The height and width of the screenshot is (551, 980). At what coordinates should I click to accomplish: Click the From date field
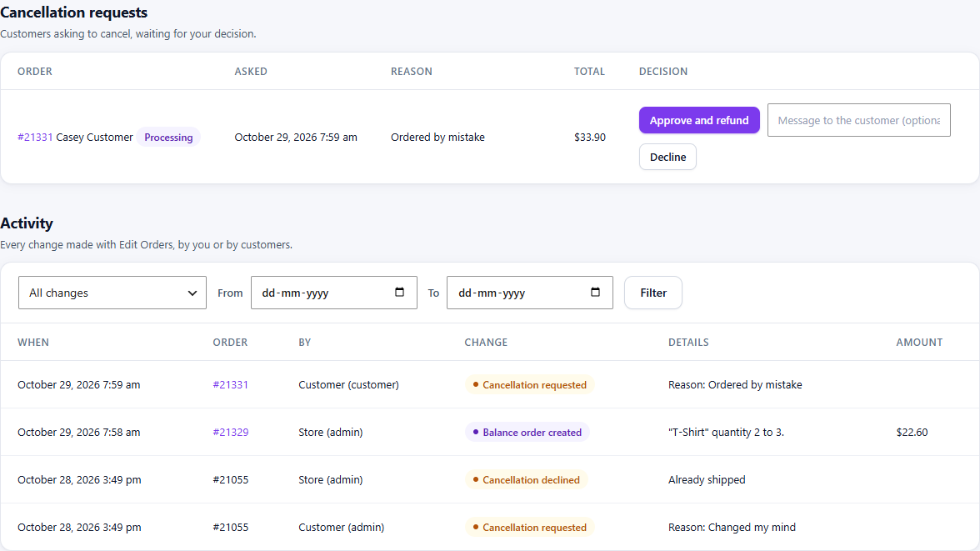[x=333, y=293]
